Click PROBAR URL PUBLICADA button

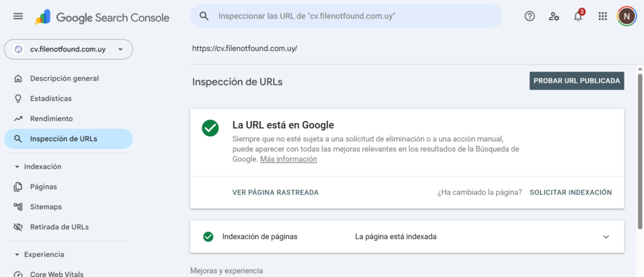pos(577,81)
